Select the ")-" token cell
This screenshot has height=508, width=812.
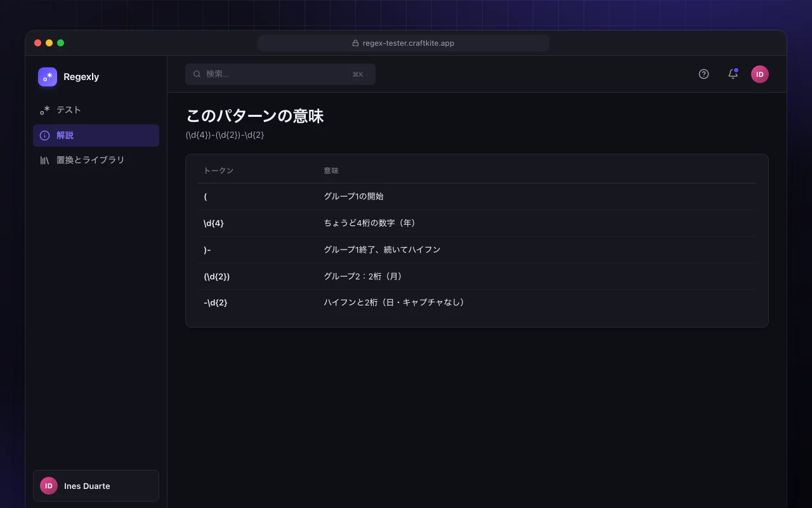coord(207,250)
